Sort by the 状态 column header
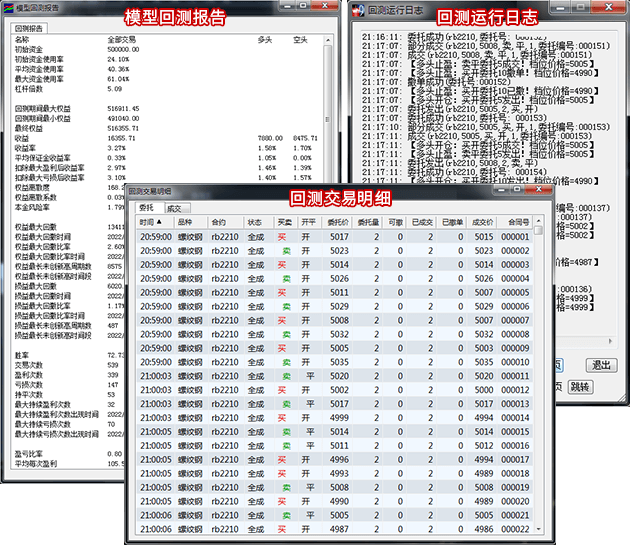 [x=259, y=222]
